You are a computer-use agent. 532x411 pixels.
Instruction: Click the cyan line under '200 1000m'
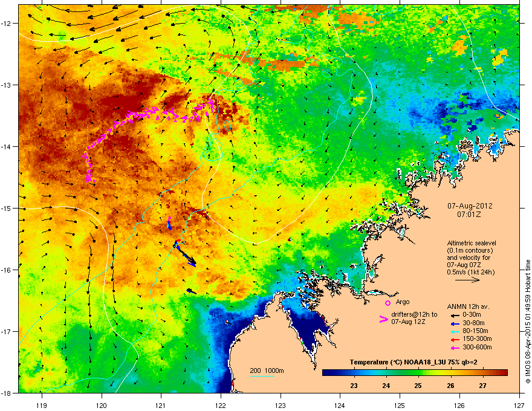tap(262, 376)
